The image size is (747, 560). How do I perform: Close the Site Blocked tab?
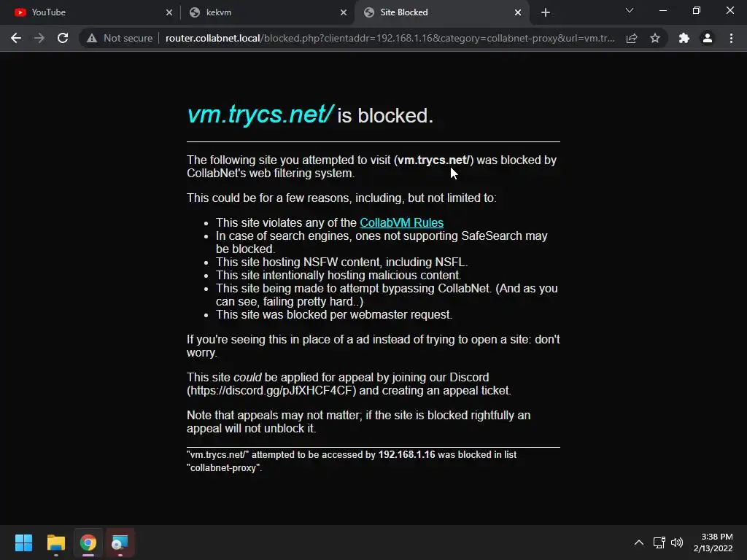click(518, 12)
